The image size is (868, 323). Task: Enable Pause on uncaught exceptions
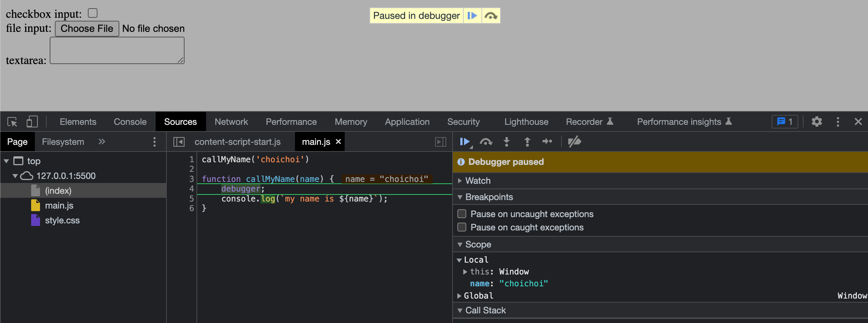click(462, 214)
